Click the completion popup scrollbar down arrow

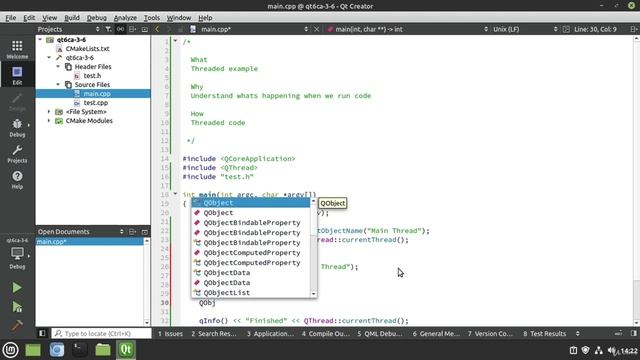tap(313, 293)
